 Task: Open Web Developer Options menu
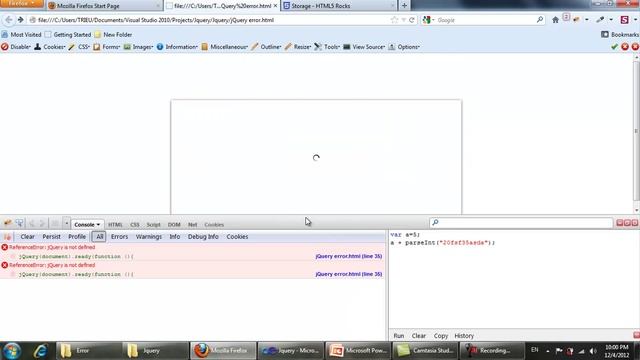tap(404, 47)
